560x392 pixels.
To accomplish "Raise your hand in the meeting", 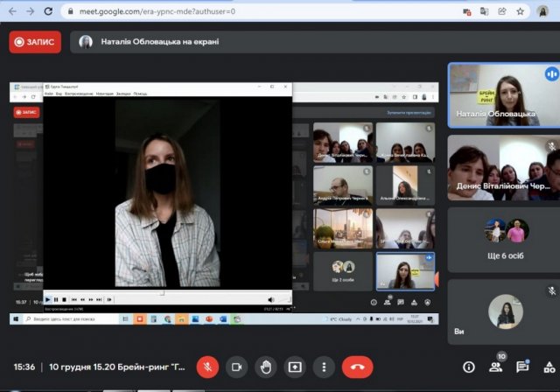I will 266,367.
